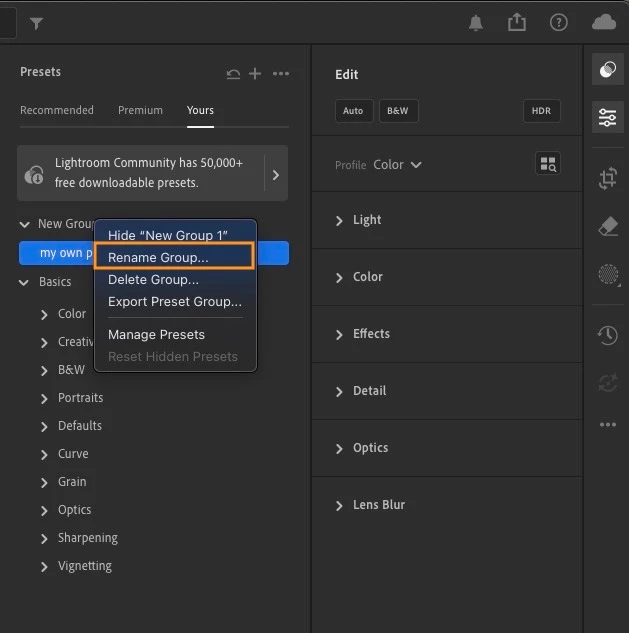Open the filter funnel icon
The image size is (629, 633).
(36, 23)
